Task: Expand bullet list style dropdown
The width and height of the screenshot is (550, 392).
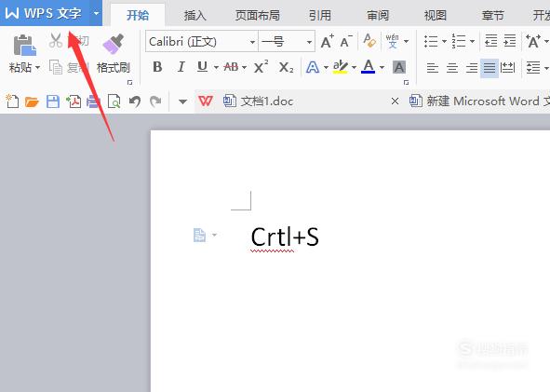Action: point(444,41)
